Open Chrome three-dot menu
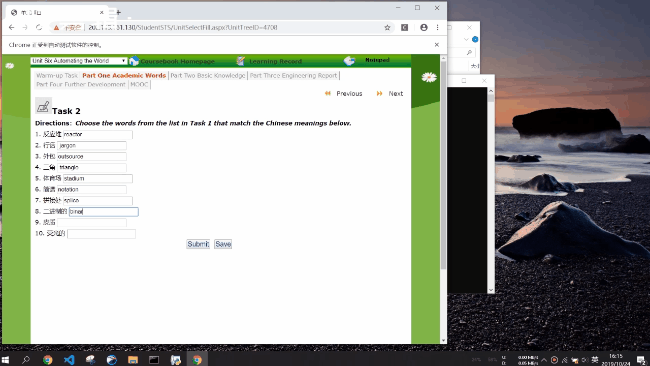This screenshot has height=366, width=650. [x=437, y=27]
